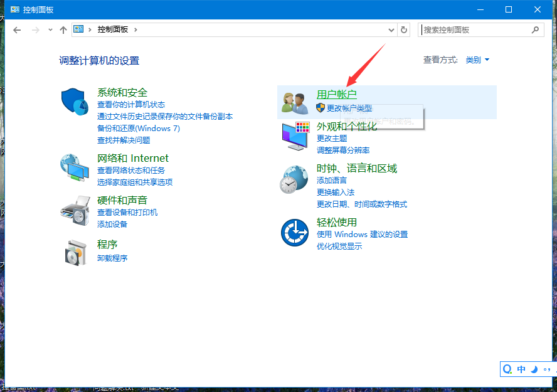Open 备份和还原(Windows 7) link
Screen dimensions: 557x392
(139, 128)
